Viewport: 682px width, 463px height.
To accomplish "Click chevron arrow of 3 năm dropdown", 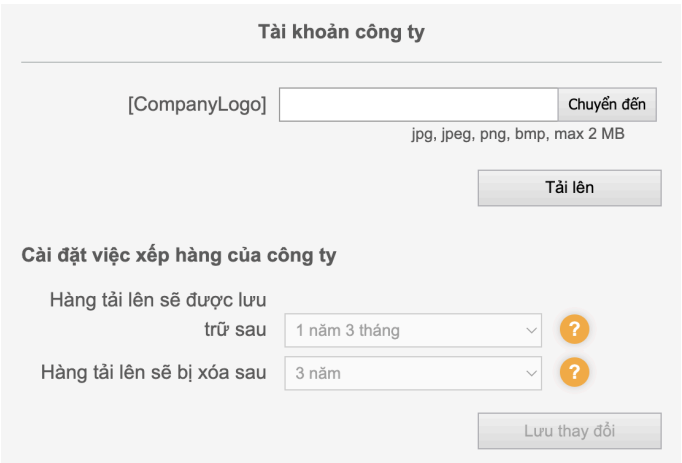I will (530, 374).
